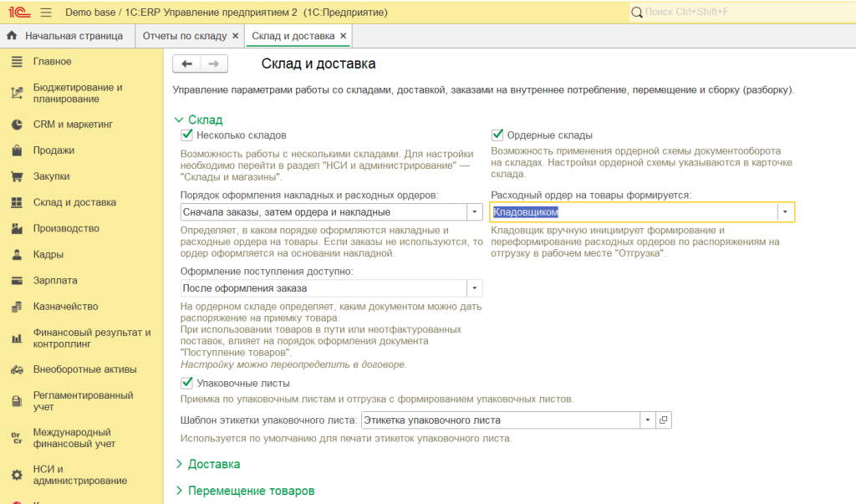Expand the Перемещение товаров section
The width and height of the screenshot is (856, 504).
click(x=179, y=491)
